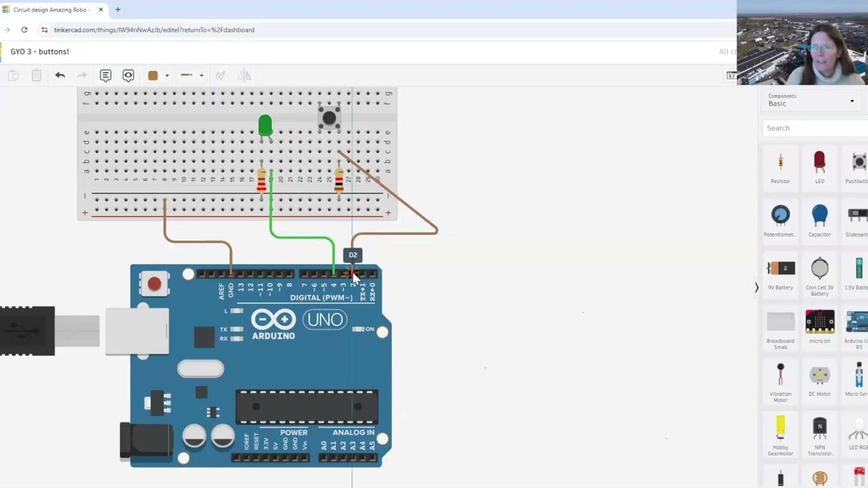Close the Circuit design browser tab
The width and height of the screenshot is (868, 488).
(x=100, y=9)
